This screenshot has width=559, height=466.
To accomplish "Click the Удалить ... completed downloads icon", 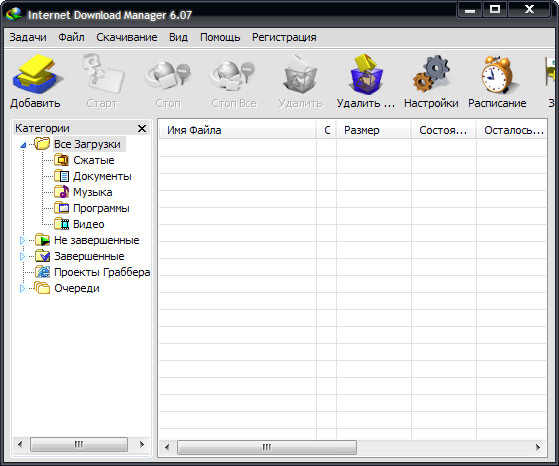I will [x=366, y=74].
